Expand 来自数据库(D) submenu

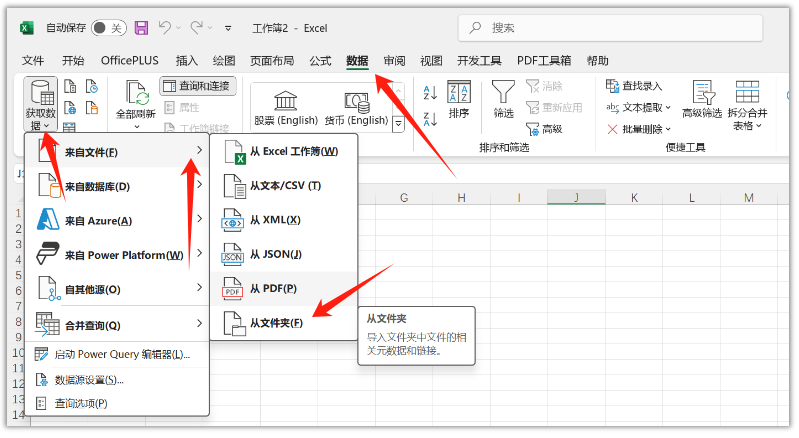(x=117, y=186)
